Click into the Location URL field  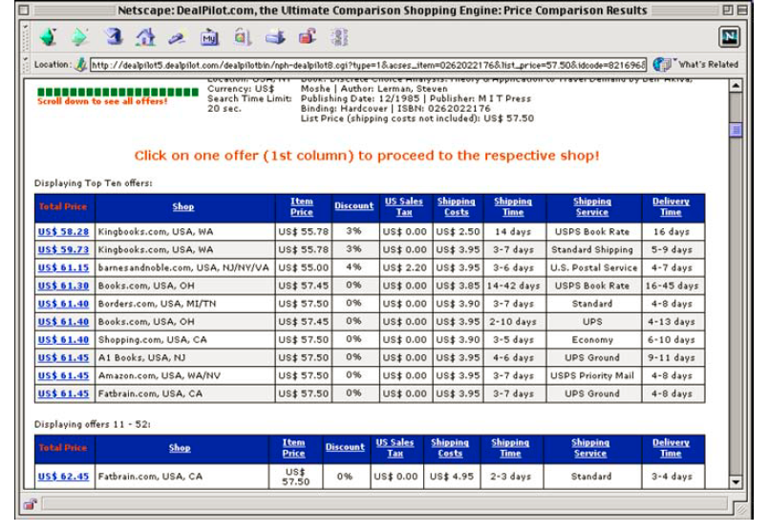tap(368, 65)
